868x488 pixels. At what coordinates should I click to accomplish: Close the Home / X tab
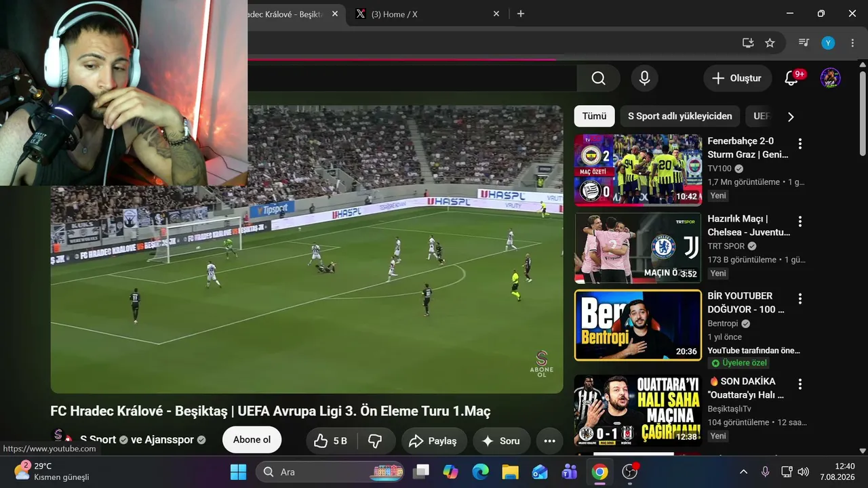pos(496,14)
